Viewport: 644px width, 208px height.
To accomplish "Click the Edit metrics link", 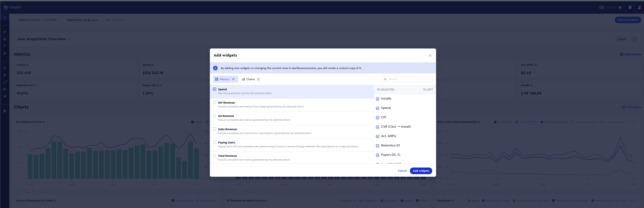I will (x=631, y=54).
